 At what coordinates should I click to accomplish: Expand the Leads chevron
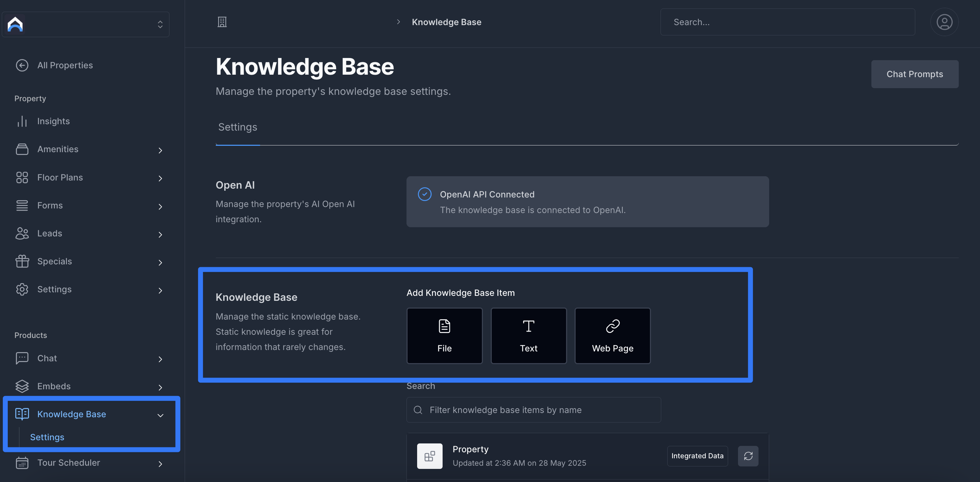tap(160, 235)
